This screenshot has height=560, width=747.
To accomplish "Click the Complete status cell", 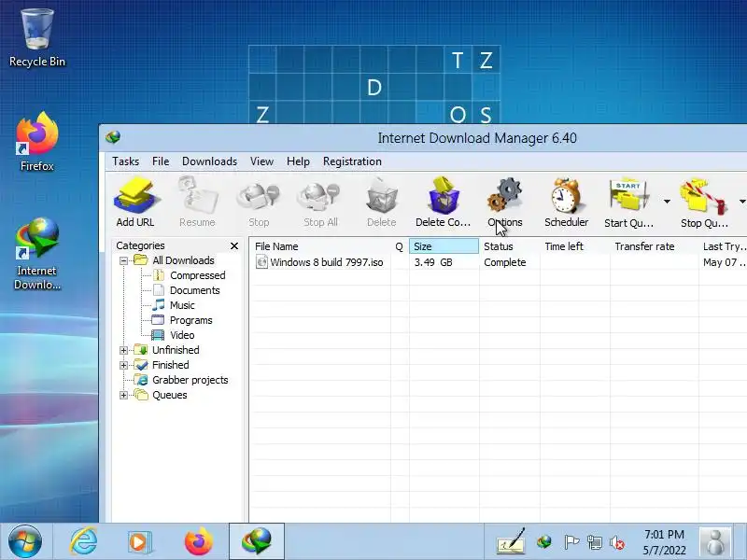I will (x=504, y=262).
